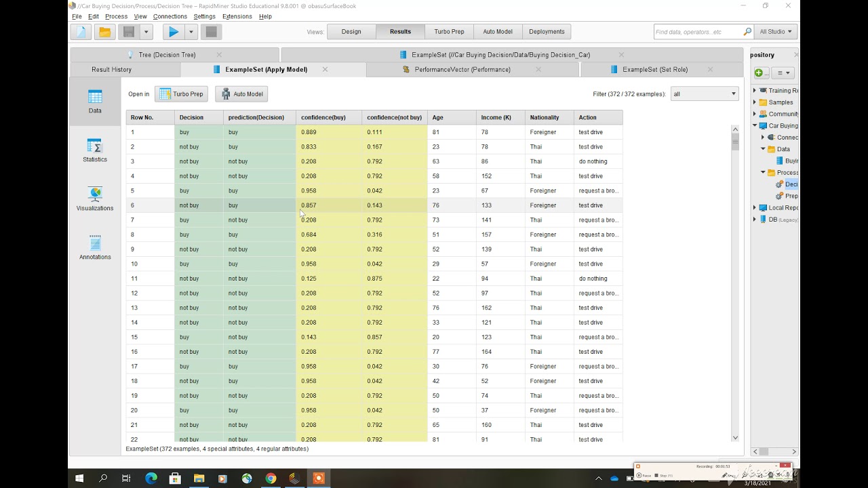Viewport: 868px width, 488px height.
Task: Click the New Process toolbar icon
Action: [x=81, y=32]
